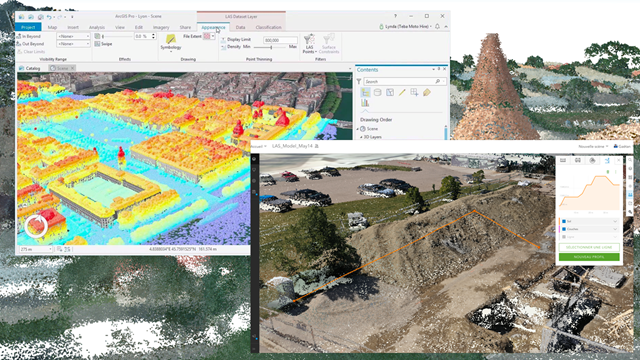Image resolution: width=640 pixels, height=360 pixels.
Task: Toggle the Couches profile checkbox
Action: point(564,229)
